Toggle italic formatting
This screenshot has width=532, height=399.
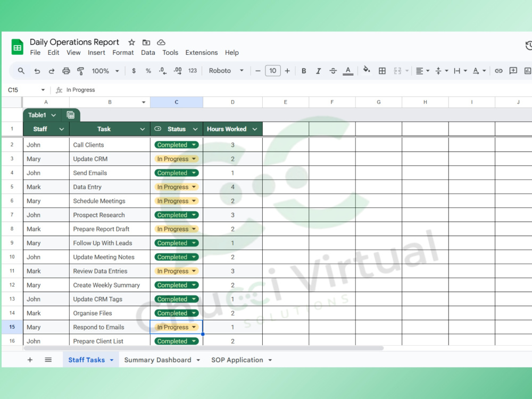click(318, 71)
